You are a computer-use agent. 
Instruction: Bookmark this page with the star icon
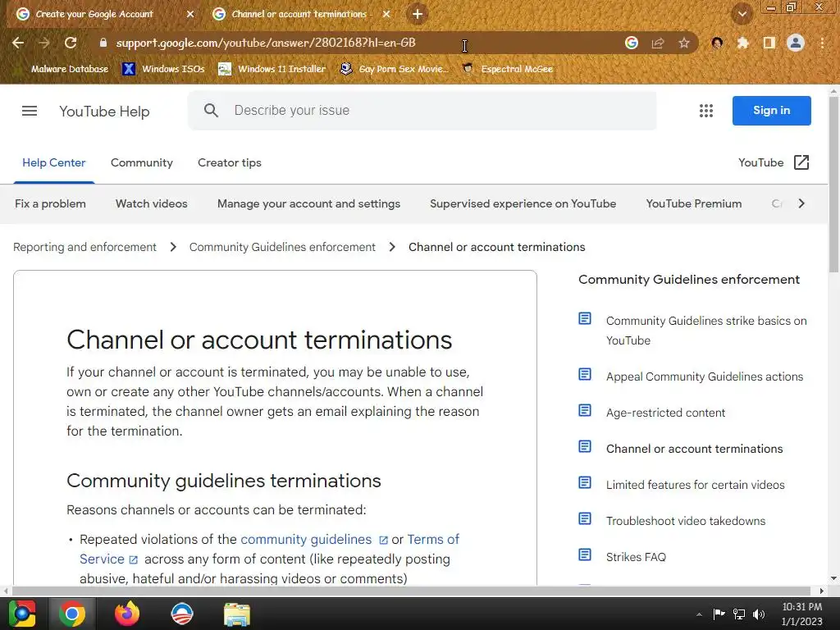point(684,43)
